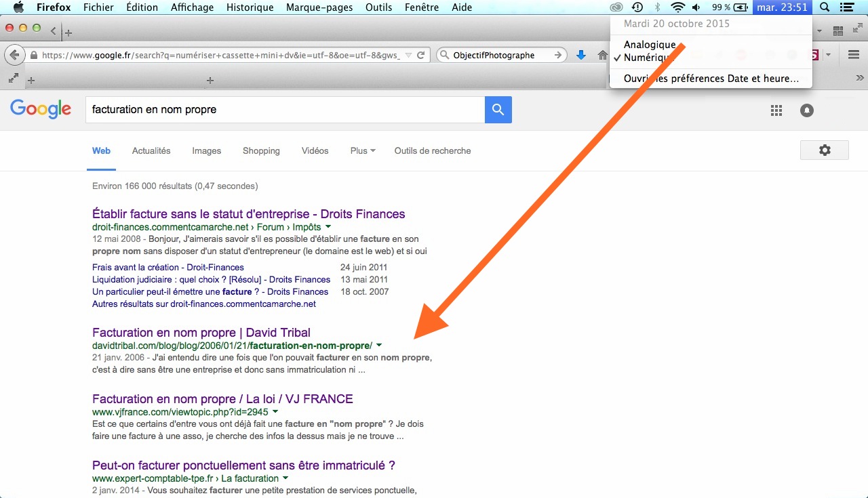
Task: Open the Google apps grid icon
Action: pyautogui.click(x=776, y=110)
